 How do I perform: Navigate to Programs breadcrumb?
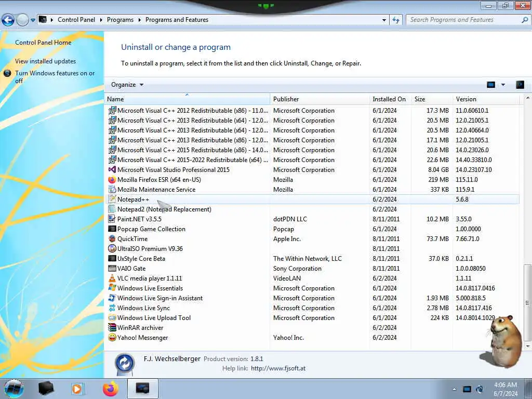120,20
